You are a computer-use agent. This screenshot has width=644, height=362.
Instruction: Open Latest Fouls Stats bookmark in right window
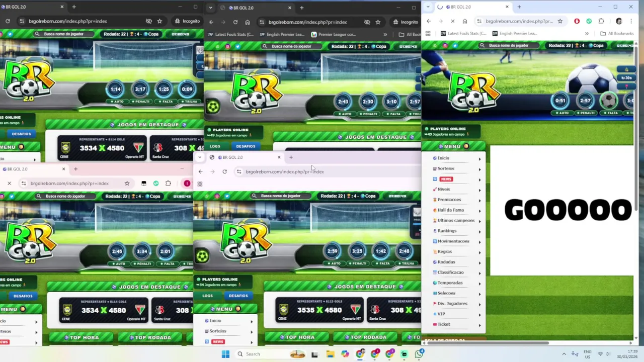point(463,33)
